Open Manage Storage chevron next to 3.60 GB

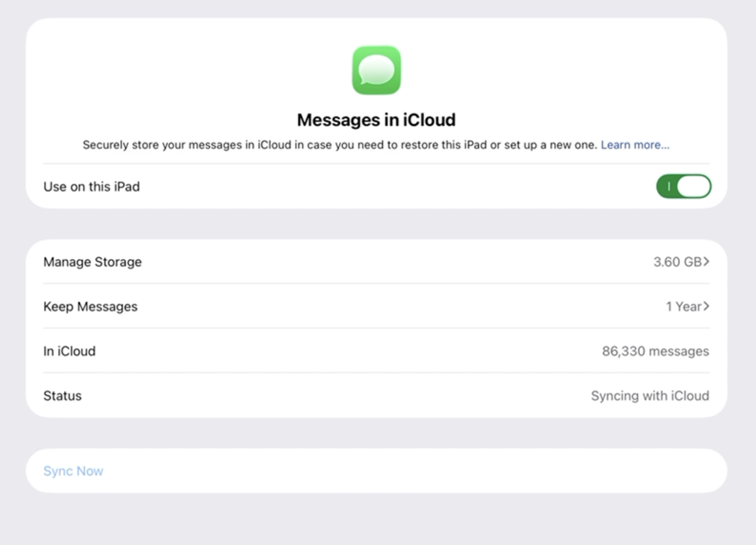click(x=706, y=262)
